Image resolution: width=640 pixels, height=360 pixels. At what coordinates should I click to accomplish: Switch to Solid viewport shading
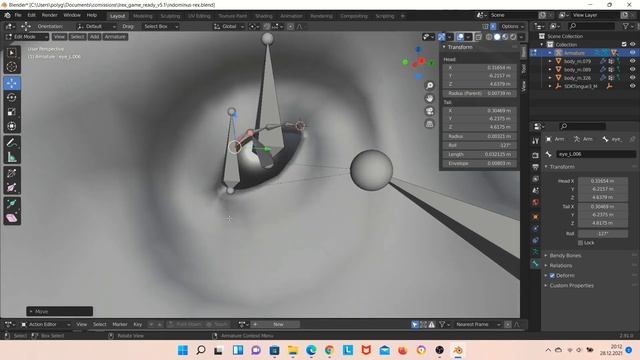click(x=497, y=37)
